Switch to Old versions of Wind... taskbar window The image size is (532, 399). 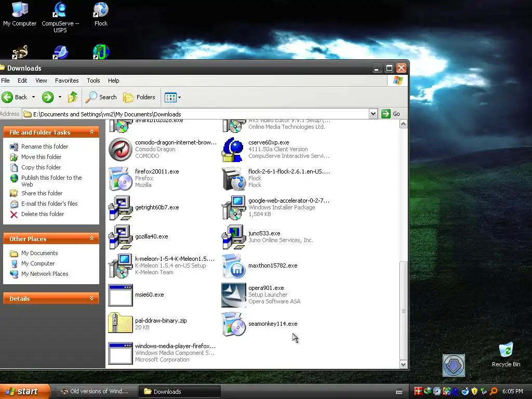coord(96,392)
